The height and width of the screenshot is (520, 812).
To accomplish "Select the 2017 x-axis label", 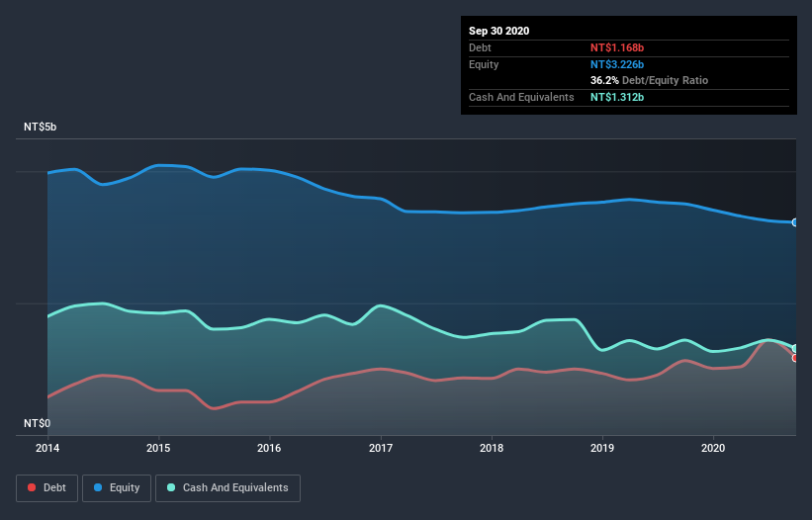I will pos(381,448).
